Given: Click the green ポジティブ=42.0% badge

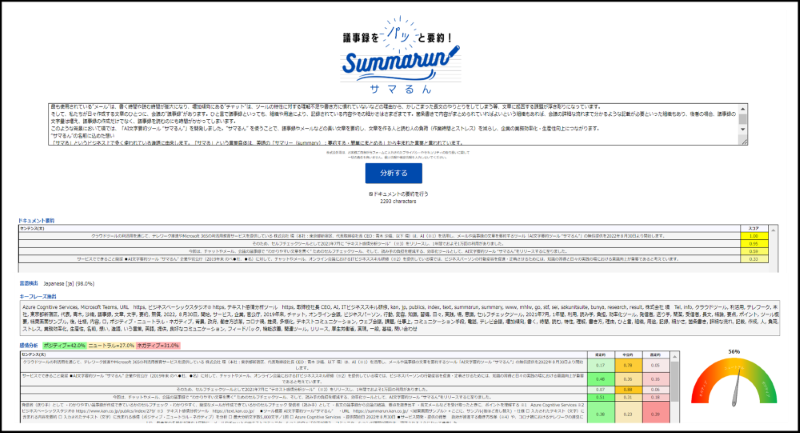Looking at the screenshot, I should click(x=64, y=345).
